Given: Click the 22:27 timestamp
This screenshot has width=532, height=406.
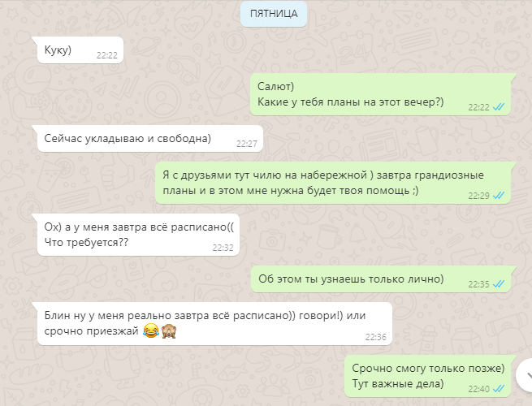Looking at the screenshot, I should click(x=247, y=144).
